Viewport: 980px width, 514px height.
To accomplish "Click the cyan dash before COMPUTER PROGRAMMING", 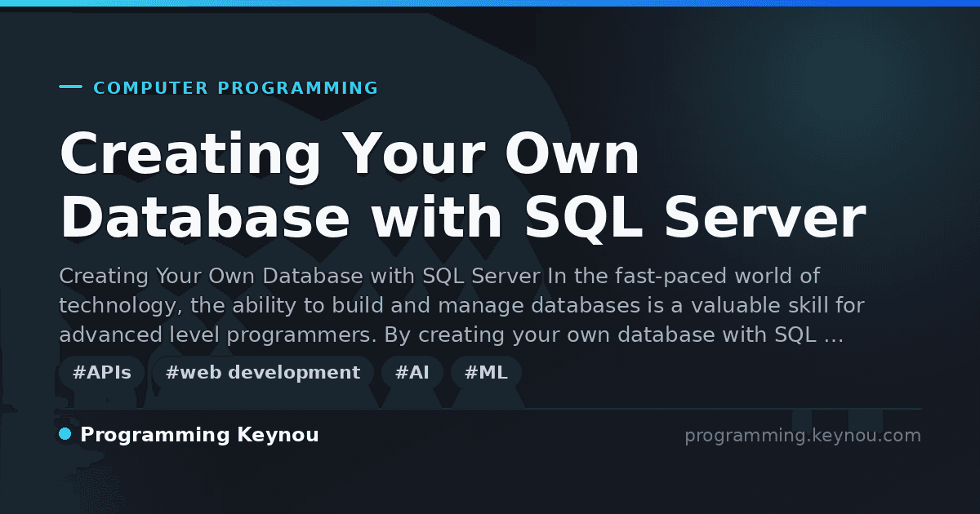I will click(x=71, y=86).
